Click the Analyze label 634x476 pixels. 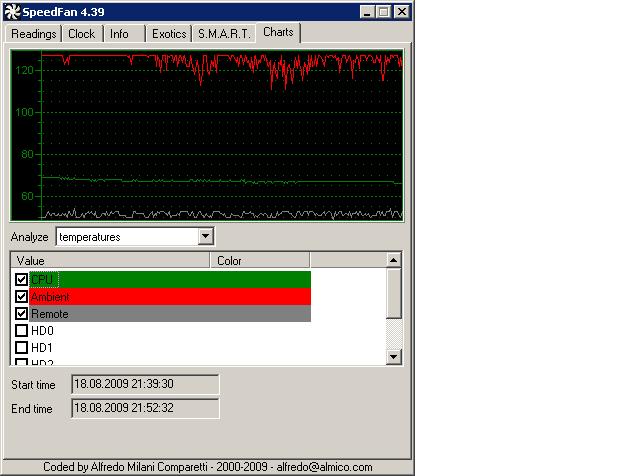[x=30, y=237]
